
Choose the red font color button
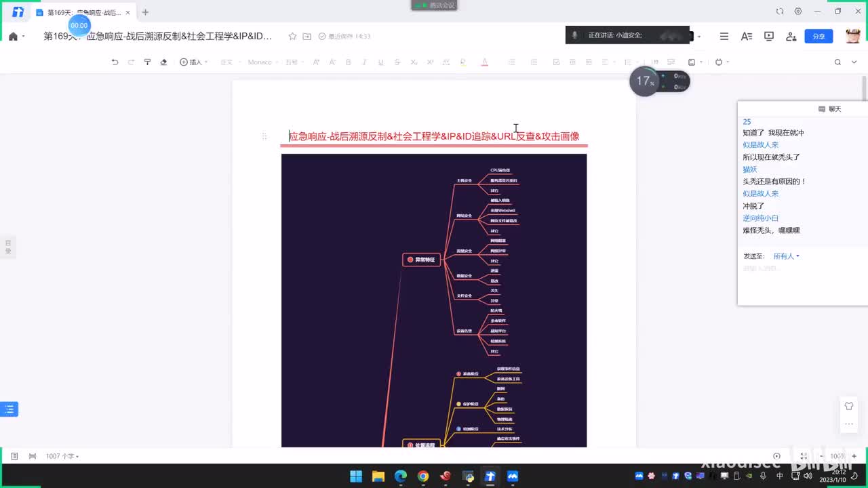click(x=485, y=62)
